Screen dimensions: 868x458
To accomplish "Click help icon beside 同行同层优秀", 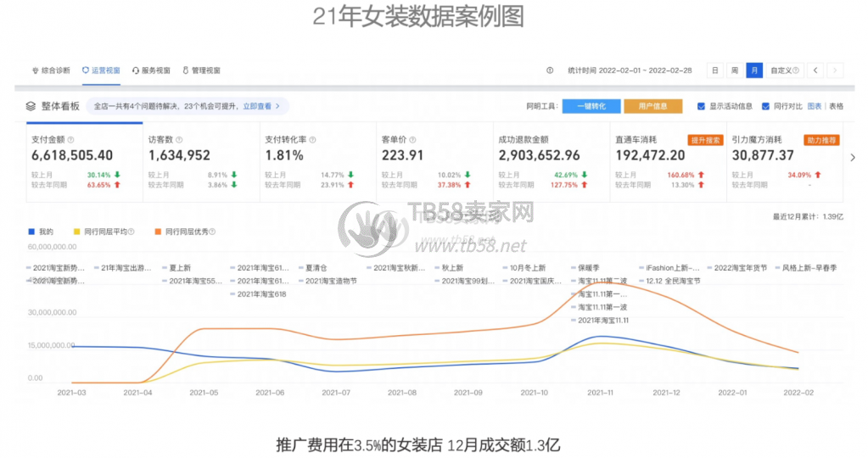I will [x=213, y=232].
